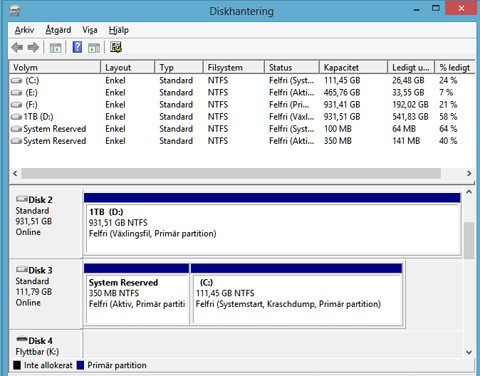
Task: Minimize the Diskhantering window
Action: [x=416, y=9]
